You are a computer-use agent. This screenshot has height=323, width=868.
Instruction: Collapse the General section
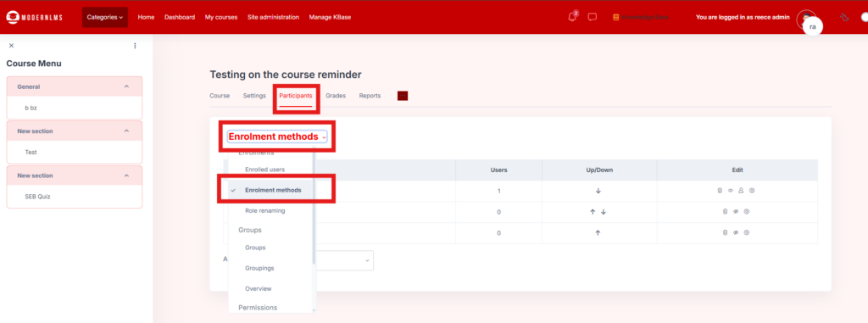(126, 87)
